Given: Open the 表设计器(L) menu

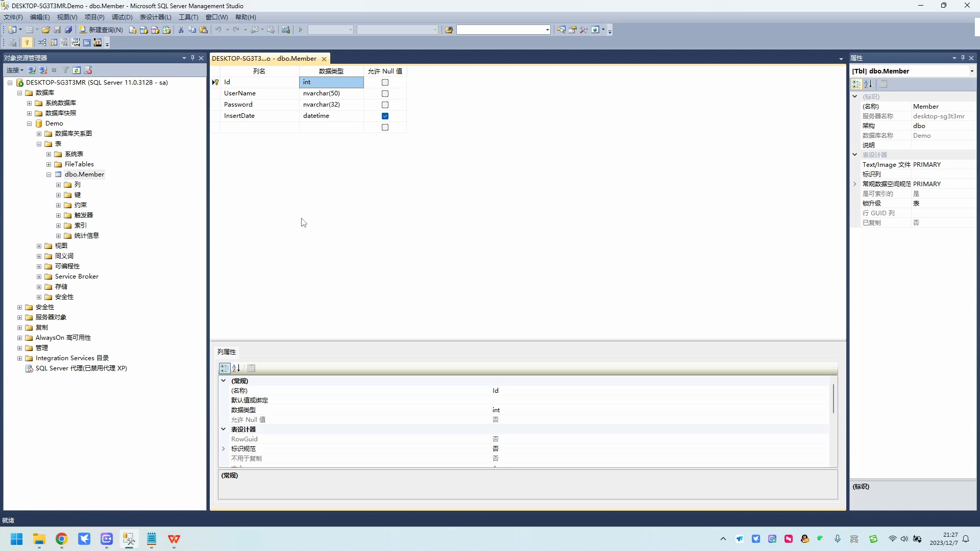Looking at the screenshot, I should click(155, 17).
